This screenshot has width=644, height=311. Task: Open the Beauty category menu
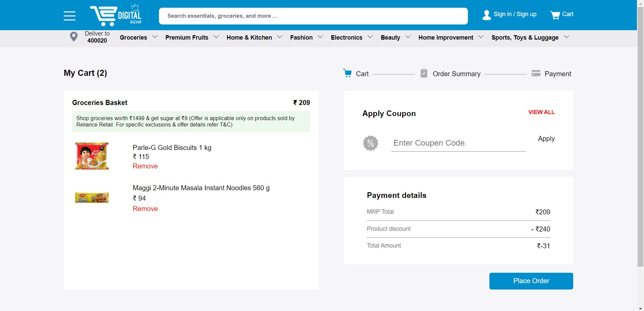[x=390, y=38]
